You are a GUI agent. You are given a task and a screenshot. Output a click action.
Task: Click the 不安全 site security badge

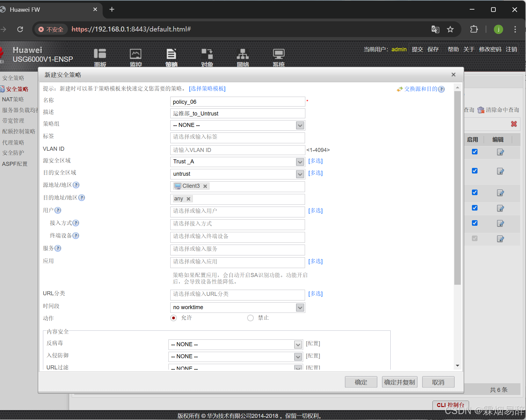[51, 29]
